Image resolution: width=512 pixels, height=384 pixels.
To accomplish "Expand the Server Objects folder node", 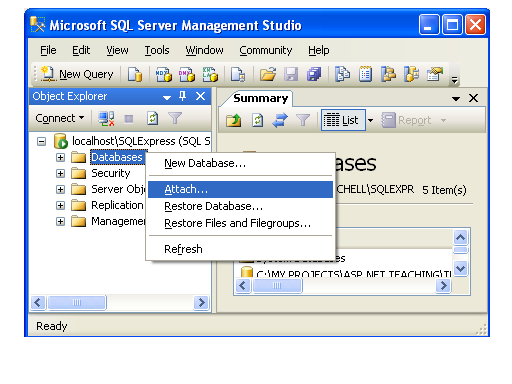I will (60, 189).
